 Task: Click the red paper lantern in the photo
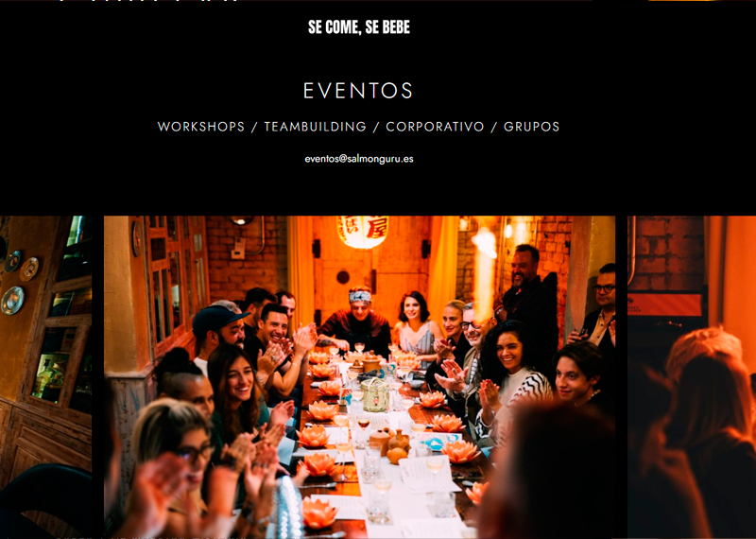coord(363,232)
